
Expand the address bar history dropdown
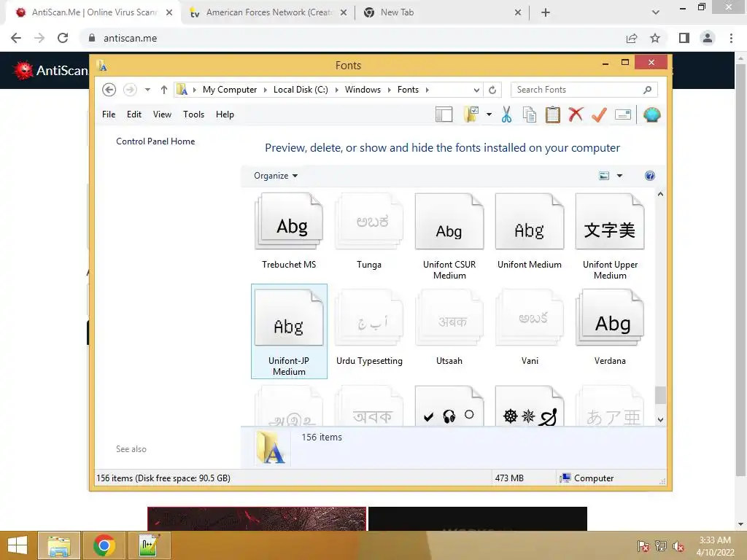[x=476, y=90]
